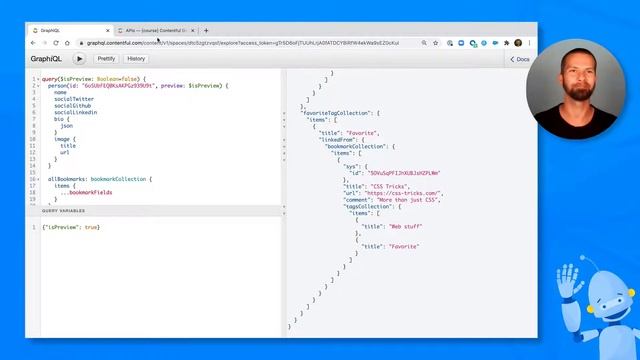The width and height of the screenshot is (640, 360).
Task: Close the APIs course Contentful tab
Action: 193,31
